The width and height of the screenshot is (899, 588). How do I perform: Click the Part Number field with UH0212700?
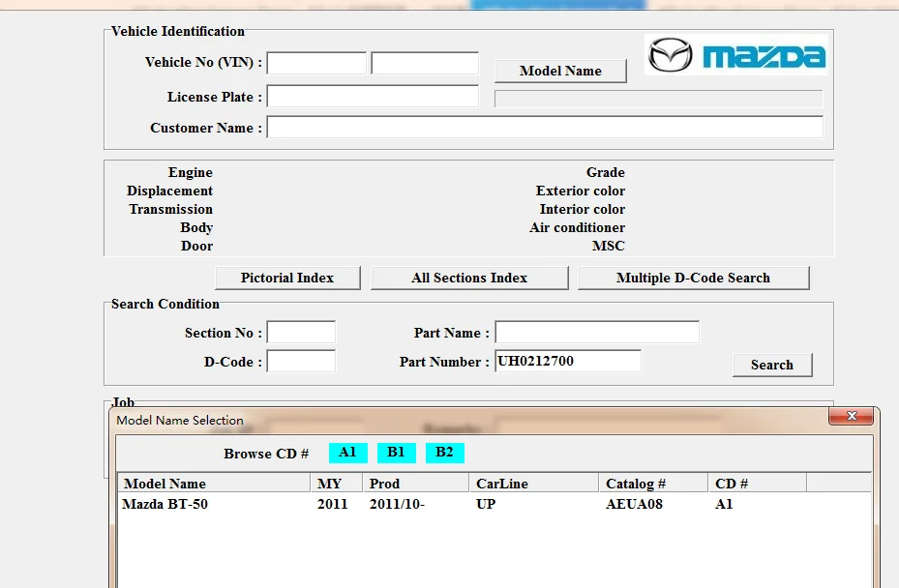567,362
